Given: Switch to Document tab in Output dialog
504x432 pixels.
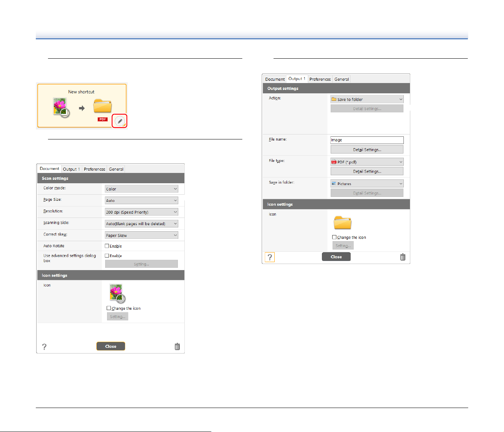Looking at the screenshot, I should coord(275,79).
